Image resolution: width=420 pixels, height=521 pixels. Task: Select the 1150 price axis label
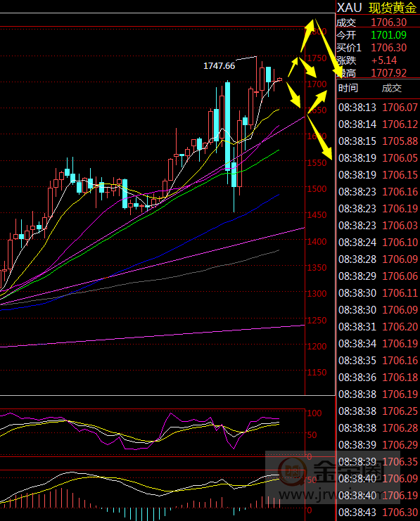317,372
